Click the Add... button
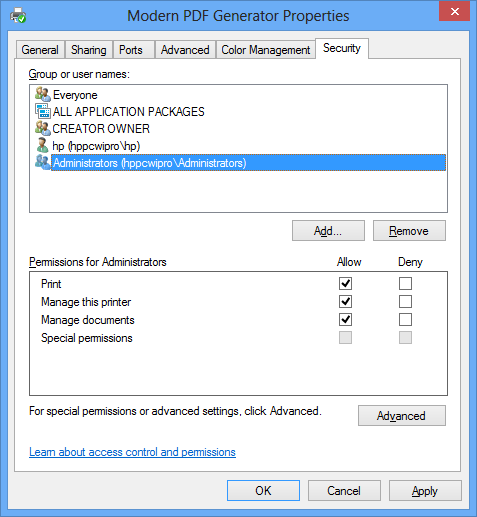Image resolution: width=477 pixels, height=517 pixels. click(328, 230)
